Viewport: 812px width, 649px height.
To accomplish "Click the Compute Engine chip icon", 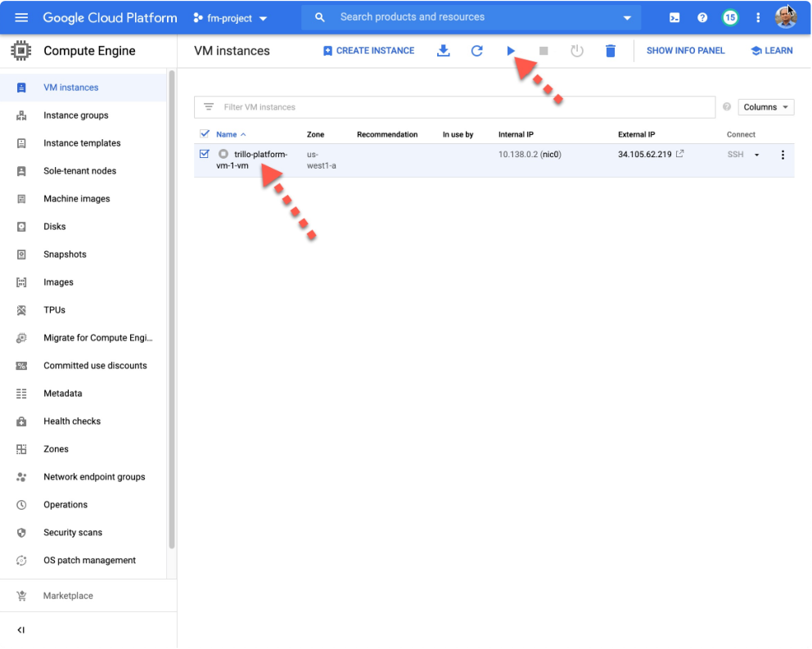I will [x=20, y=51].
